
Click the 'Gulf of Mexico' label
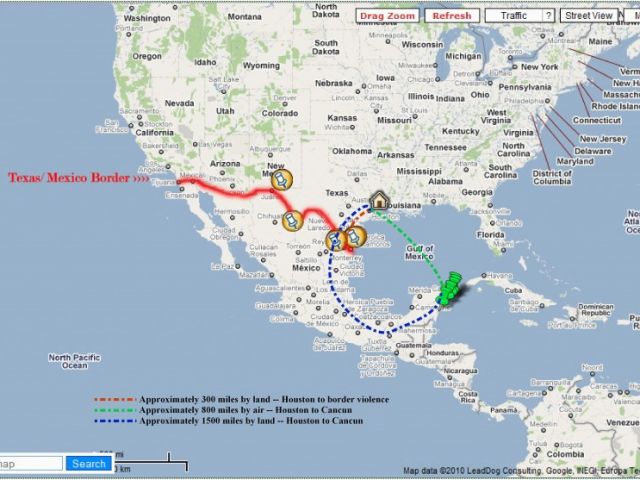coord(419,252)
